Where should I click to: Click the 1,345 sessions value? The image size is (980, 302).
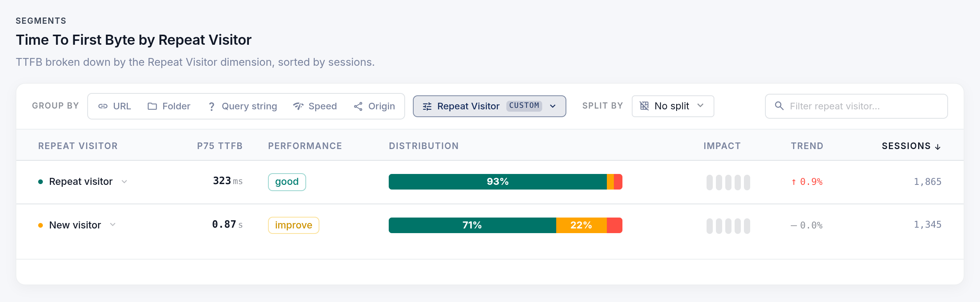tap(927, 225)
